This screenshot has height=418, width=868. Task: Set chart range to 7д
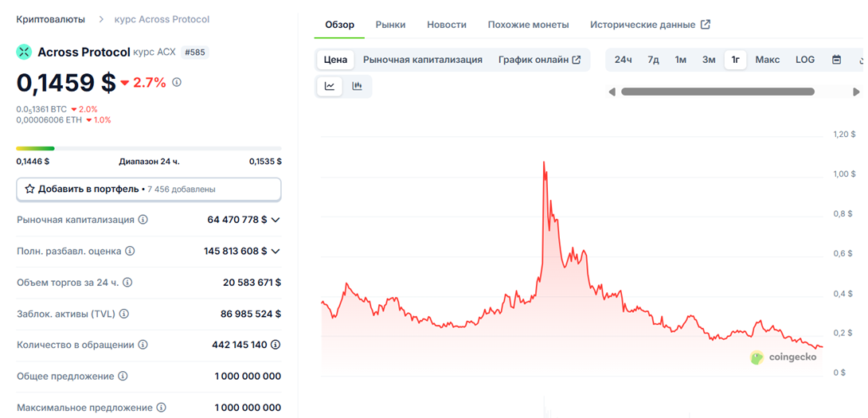coord(653,60)
